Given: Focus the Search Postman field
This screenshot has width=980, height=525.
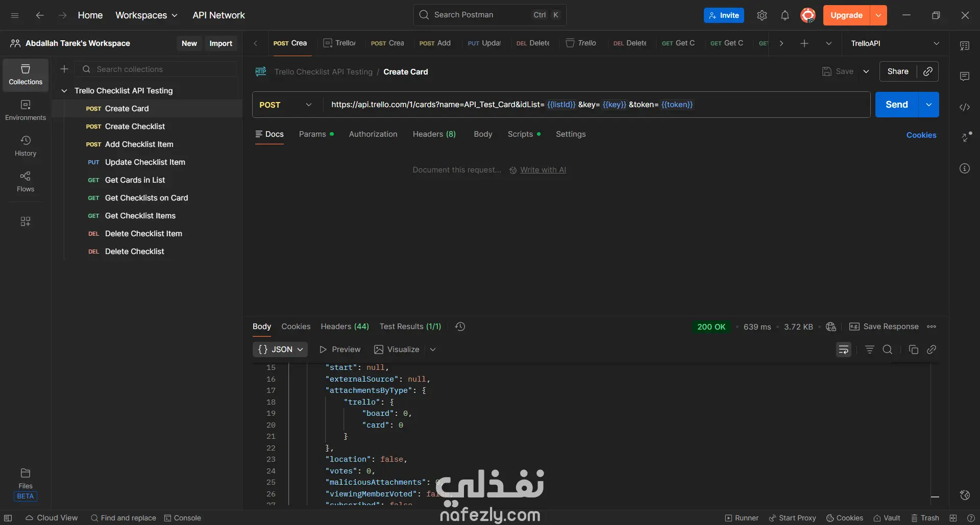Looking at the screenshot, I should 489,15.
